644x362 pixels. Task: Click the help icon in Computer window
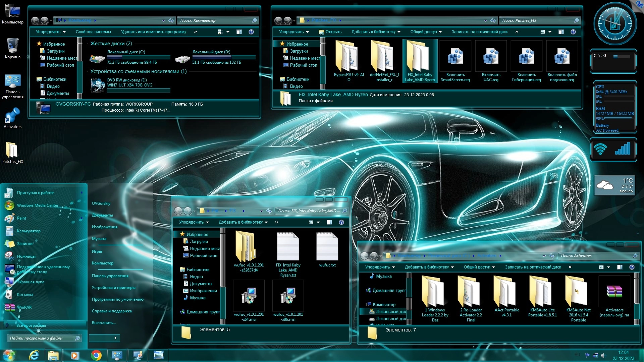(x=251, y=32)
